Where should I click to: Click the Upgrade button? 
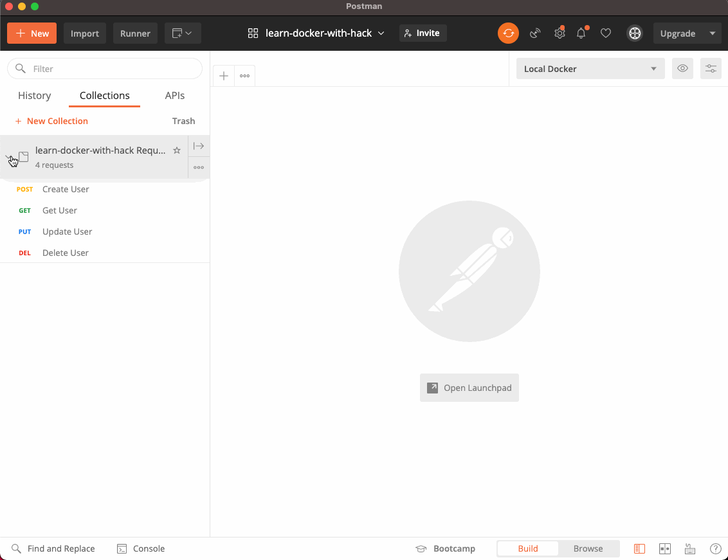(x=678, y=33)
